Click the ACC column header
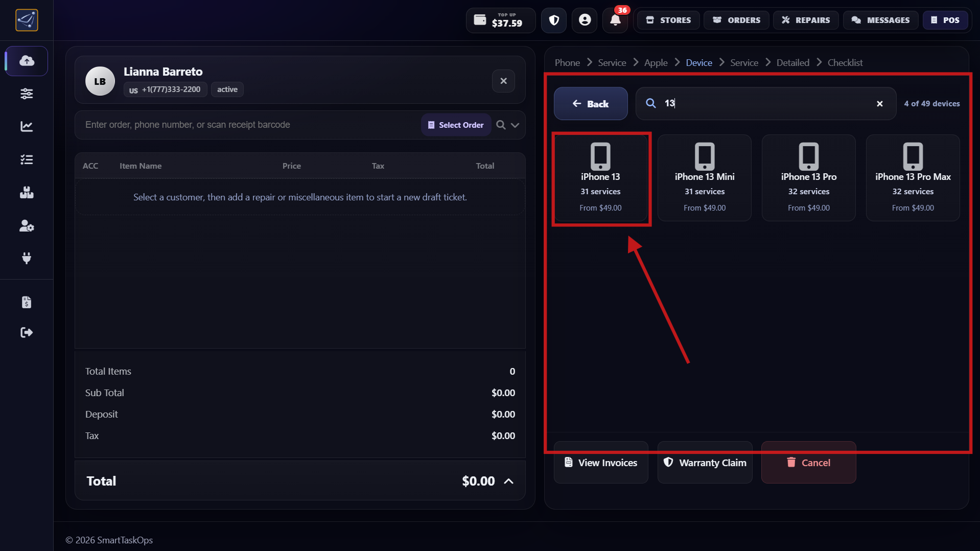The width and height of the screenshot is (980, 551). click(x=90, y=166)
